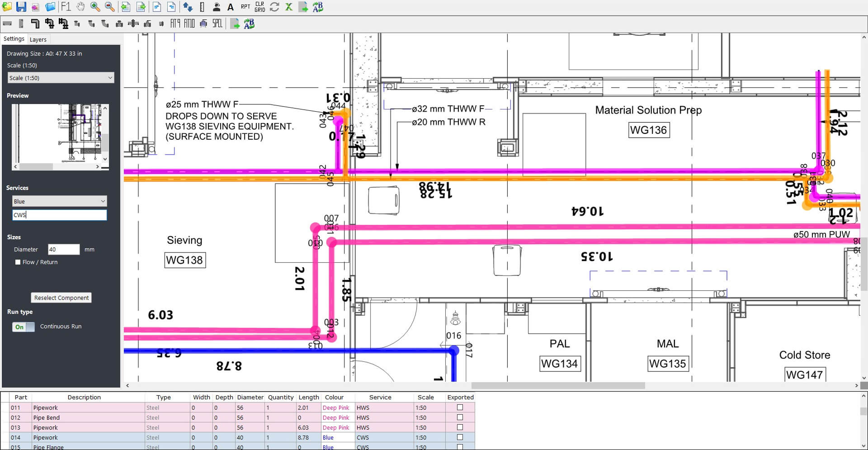Click the refresh arrows icon

coord(274,7)
